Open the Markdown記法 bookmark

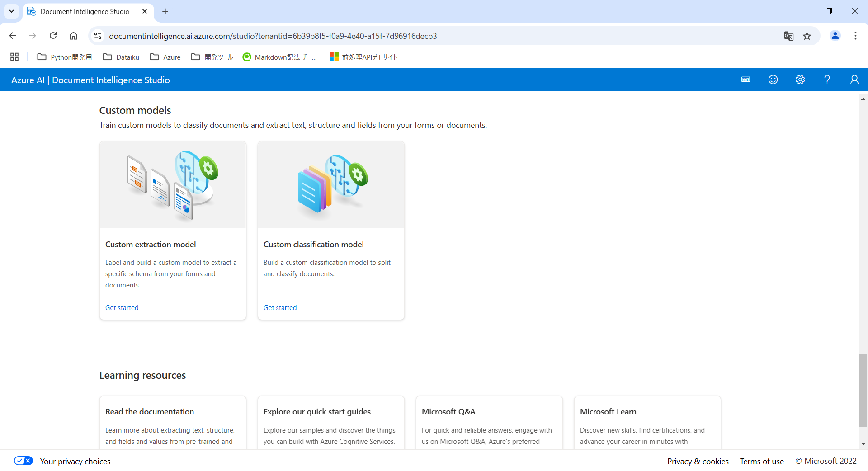280,57
